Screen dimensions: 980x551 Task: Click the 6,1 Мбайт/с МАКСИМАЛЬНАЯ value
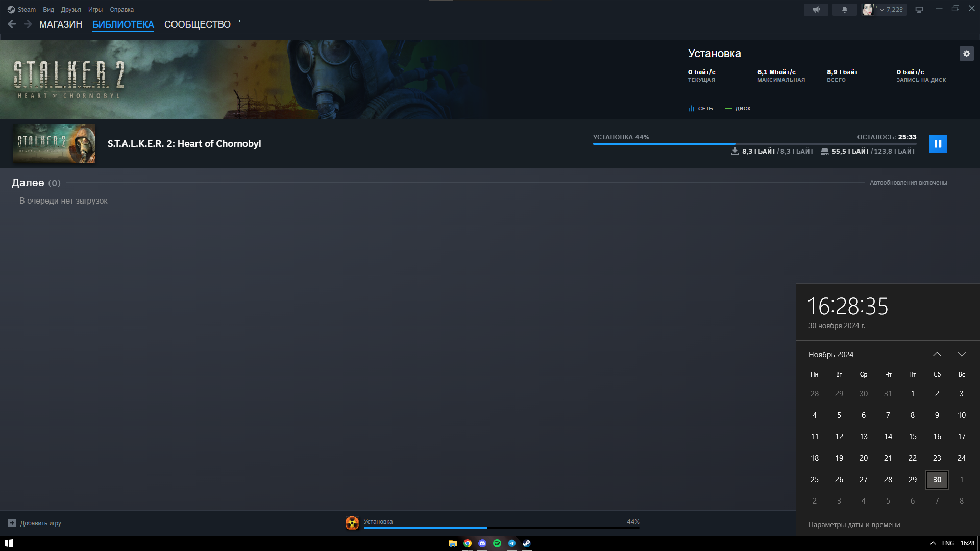tap(776, 72)
